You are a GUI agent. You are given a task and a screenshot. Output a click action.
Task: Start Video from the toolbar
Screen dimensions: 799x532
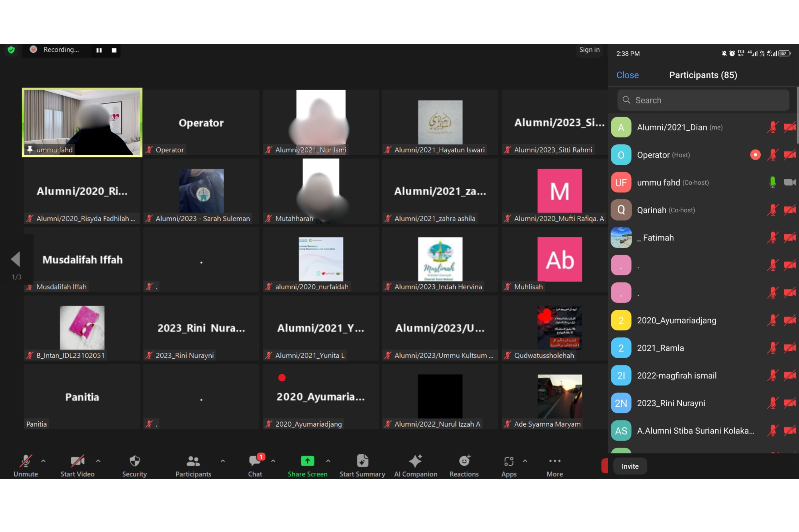pyautogui.click(x=77, y=462)
